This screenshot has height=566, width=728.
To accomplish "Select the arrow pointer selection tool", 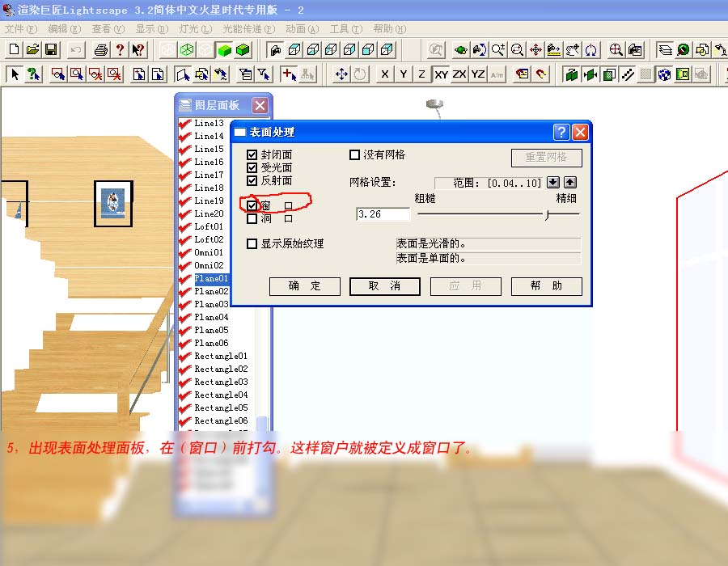I will [x=15, y=74].
